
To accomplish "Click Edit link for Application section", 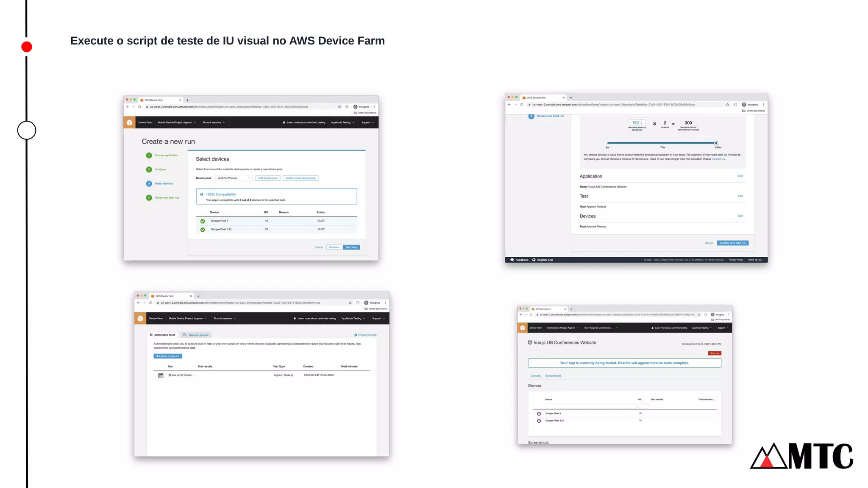I will tap(740, 176).
